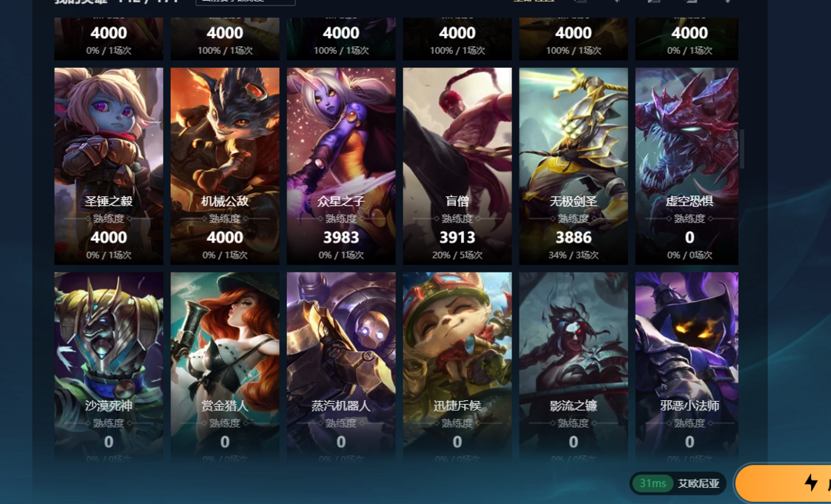Select 无极剑圣 Master Yi champion card
This screenshot has width=831, height=504.
pyautogui.click(x=573, y=166)
